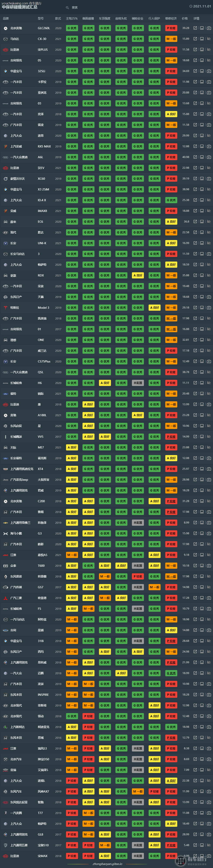This screenshot has height=868, width=213.
Task: Select the 蔚来 brand name
Action: point(13,222)
